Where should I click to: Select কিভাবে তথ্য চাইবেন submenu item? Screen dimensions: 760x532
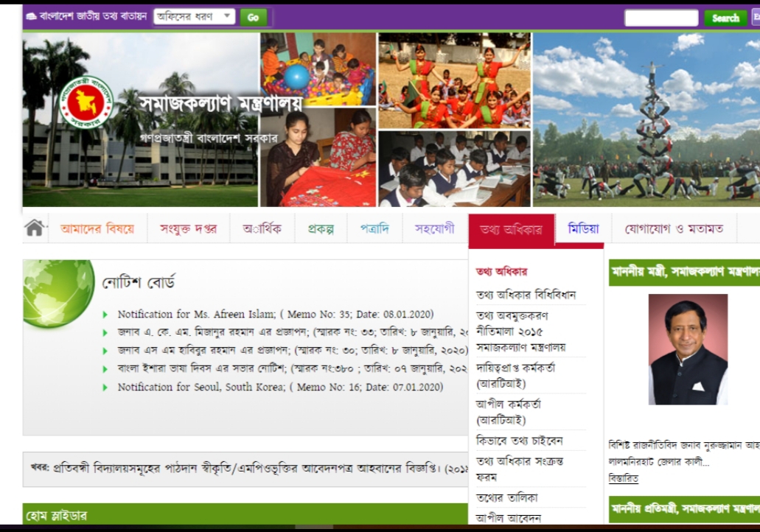(519, 441)
